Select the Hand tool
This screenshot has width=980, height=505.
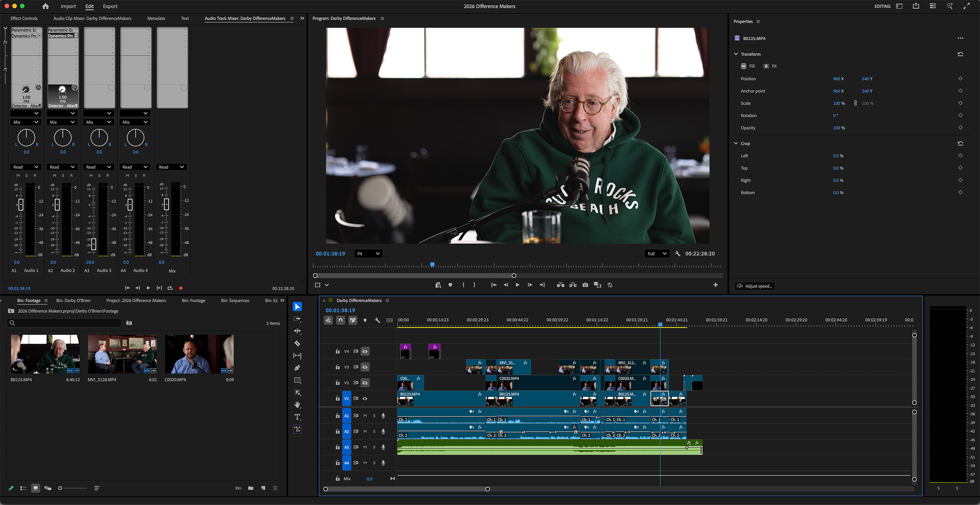[297, 405]
